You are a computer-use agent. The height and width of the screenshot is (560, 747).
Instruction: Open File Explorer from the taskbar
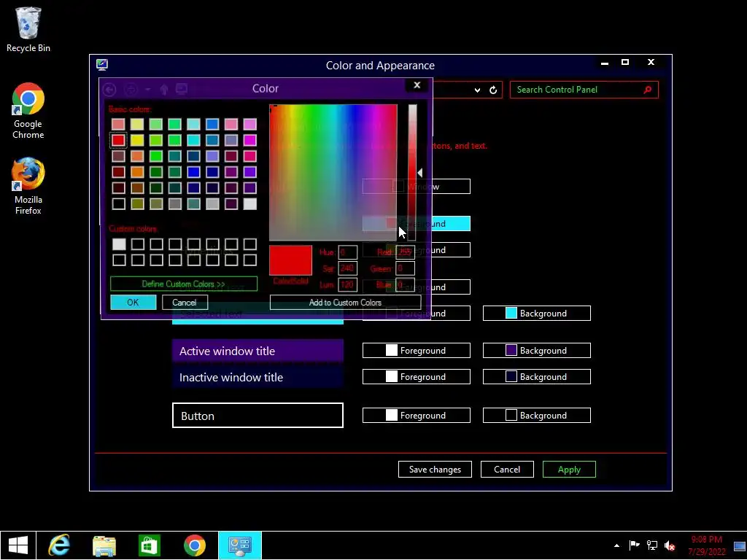pyautogui.click(x=104, y=545)
